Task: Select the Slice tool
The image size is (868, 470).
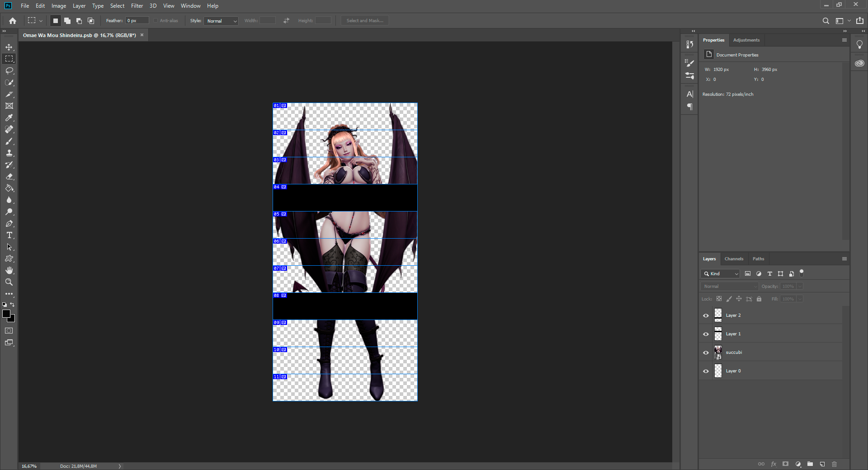Action: click(x=9, y=94)
